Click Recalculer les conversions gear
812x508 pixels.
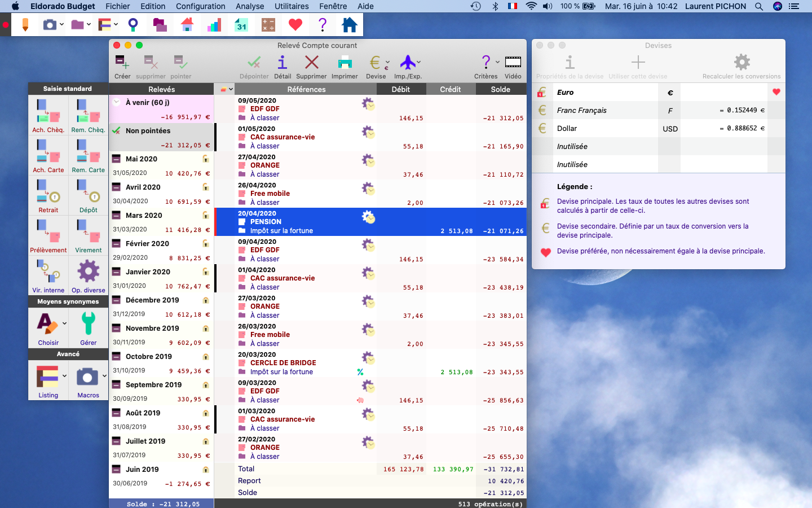click(x=742, y=62)
